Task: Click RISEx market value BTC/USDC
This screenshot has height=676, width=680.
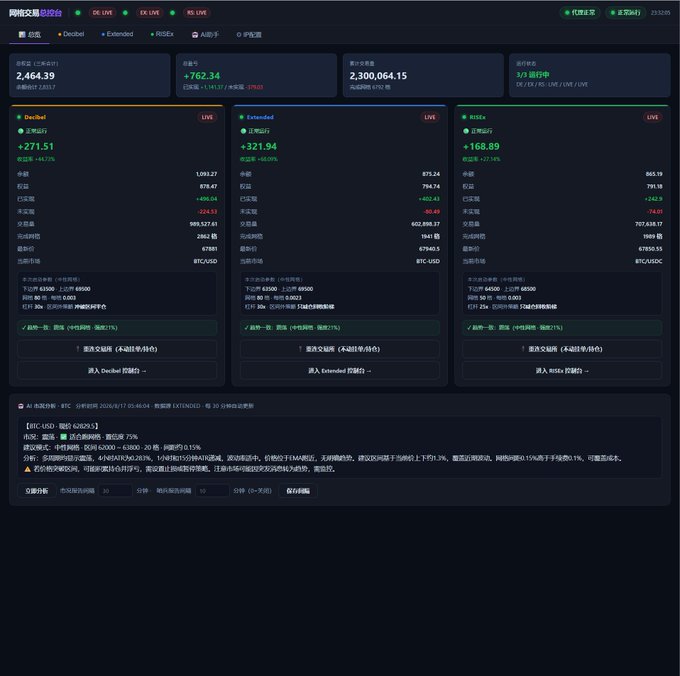Action: [x=649, y=261]
